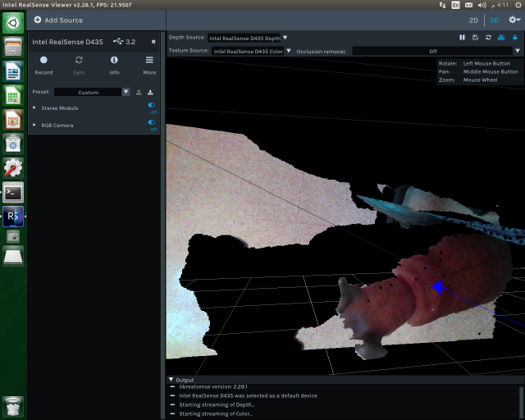Select the 3D view tab
This screenshot has height=420, width=525.
pos(495,20)
